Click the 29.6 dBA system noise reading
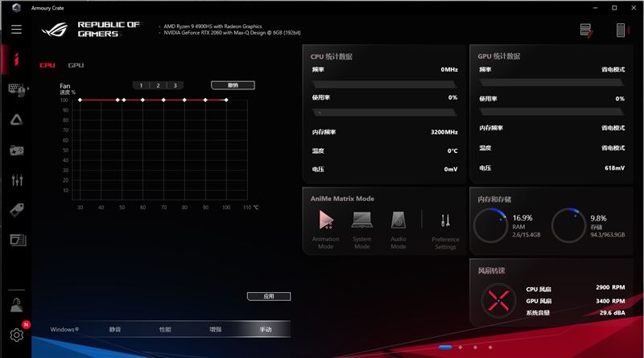 pyautogui.click(x=612, y=313)
